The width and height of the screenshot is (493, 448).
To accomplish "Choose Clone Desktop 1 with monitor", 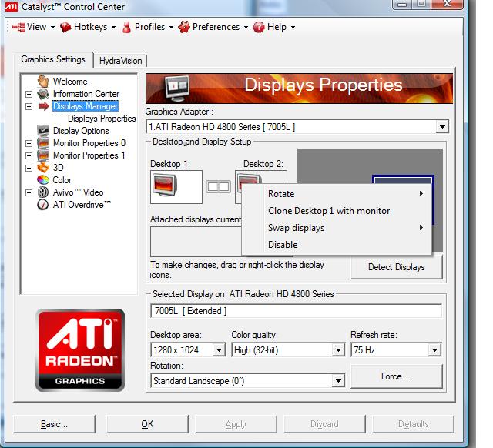I will [x=337, y=211].
